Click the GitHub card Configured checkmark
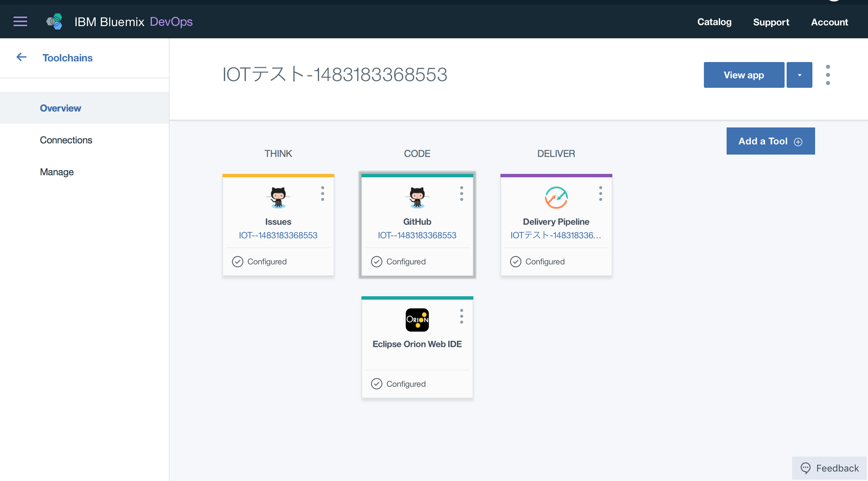The height and width of the screenshot is (481, 868). (377, 262)
